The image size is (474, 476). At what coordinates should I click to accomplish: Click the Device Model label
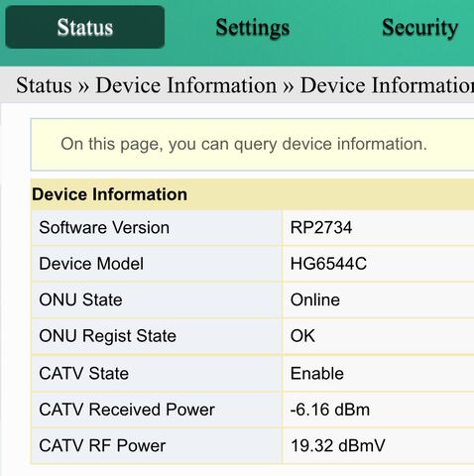pos(91,264)
